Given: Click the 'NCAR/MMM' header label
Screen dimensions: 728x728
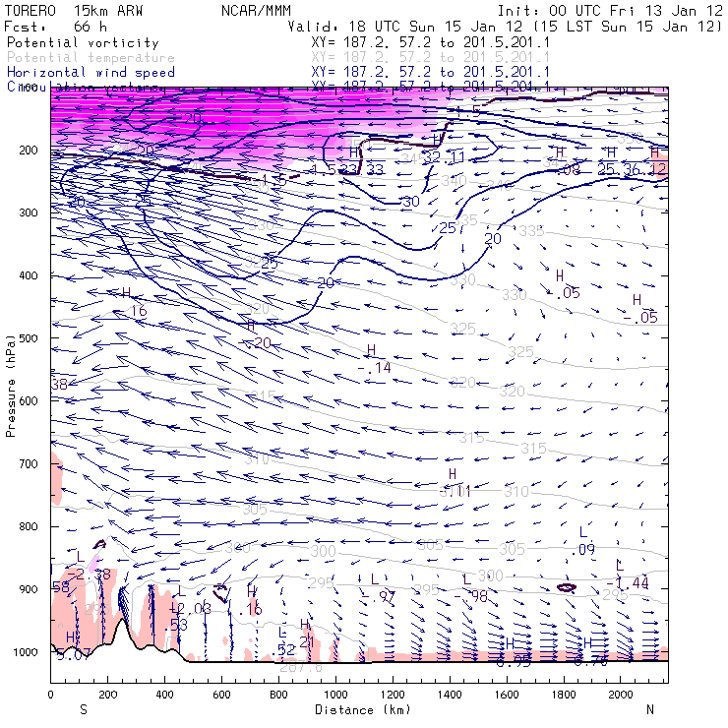Looking at the screenshot, I should click(x=256, y=11).
